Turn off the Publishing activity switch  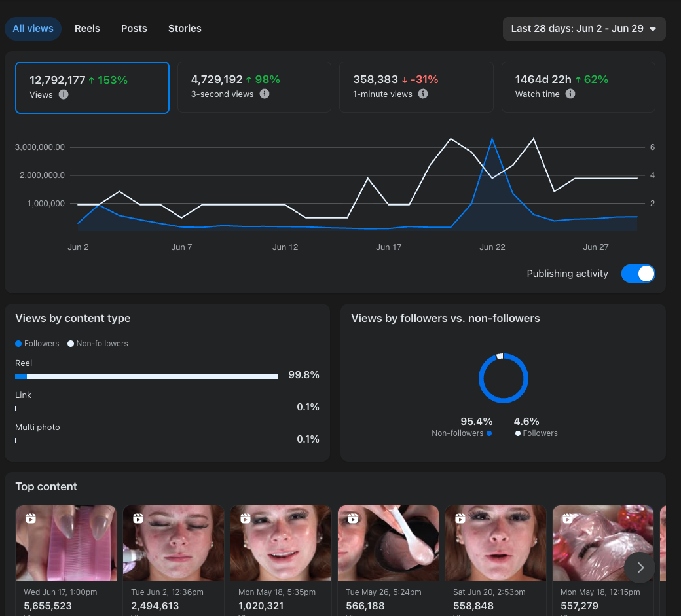(x=638, y=274)
